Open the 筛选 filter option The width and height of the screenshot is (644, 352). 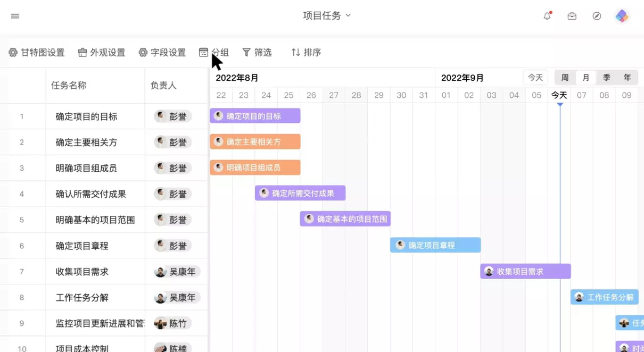pyautogui.click(x=257, y=53)
